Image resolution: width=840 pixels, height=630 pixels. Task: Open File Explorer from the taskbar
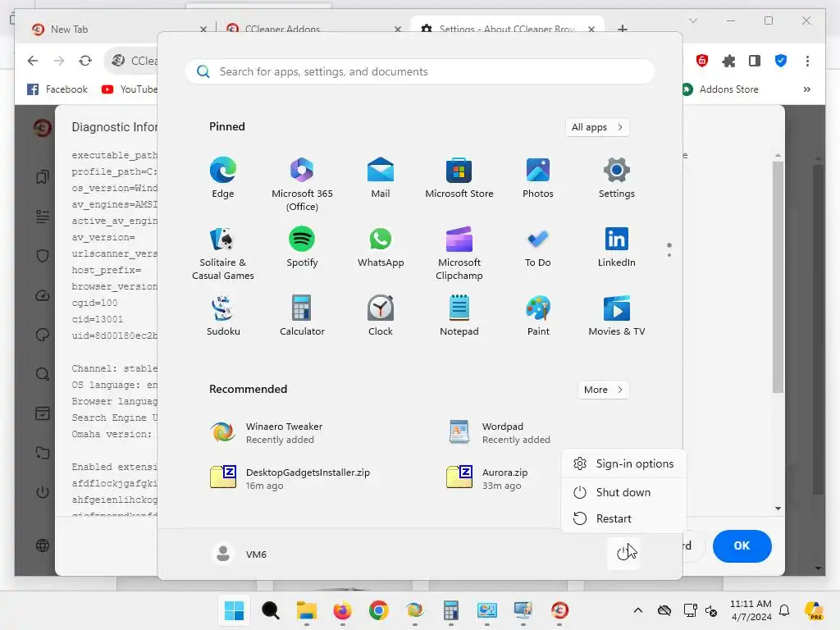point(307,610)
